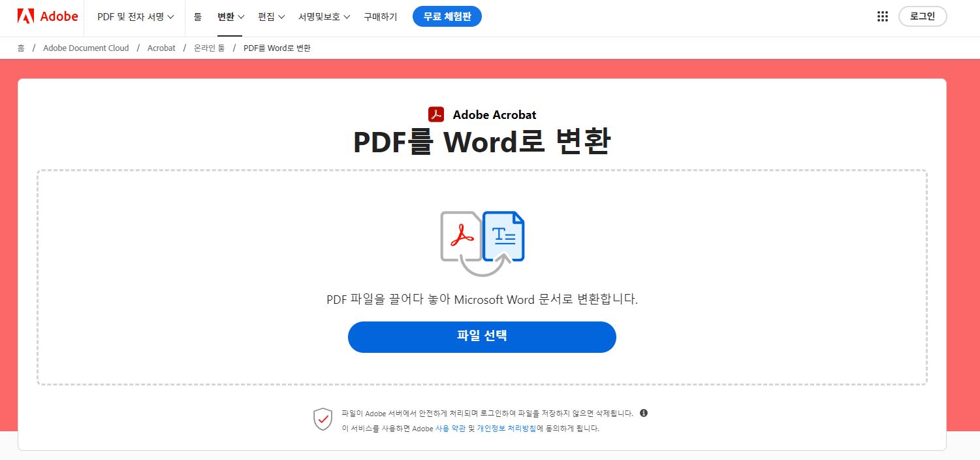
Task: Navigate to Acrobat via the breadcrumb
Action: [161, 48]
